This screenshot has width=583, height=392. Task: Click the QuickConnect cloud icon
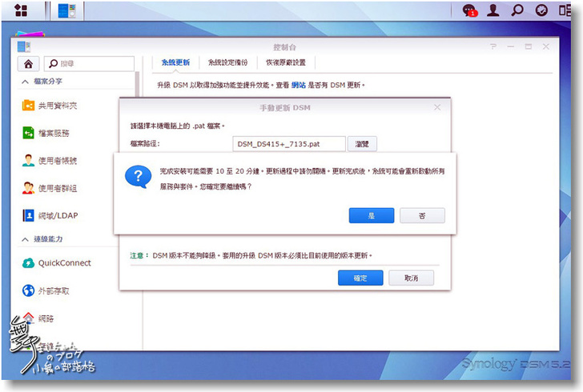pyautogui.click(x=28, y=263)
